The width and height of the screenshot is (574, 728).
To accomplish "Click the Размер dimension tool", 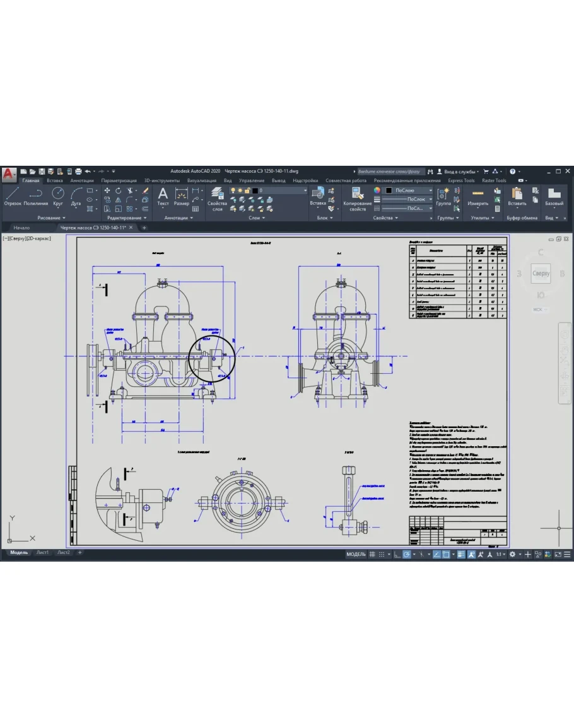I will coord(182,195).
